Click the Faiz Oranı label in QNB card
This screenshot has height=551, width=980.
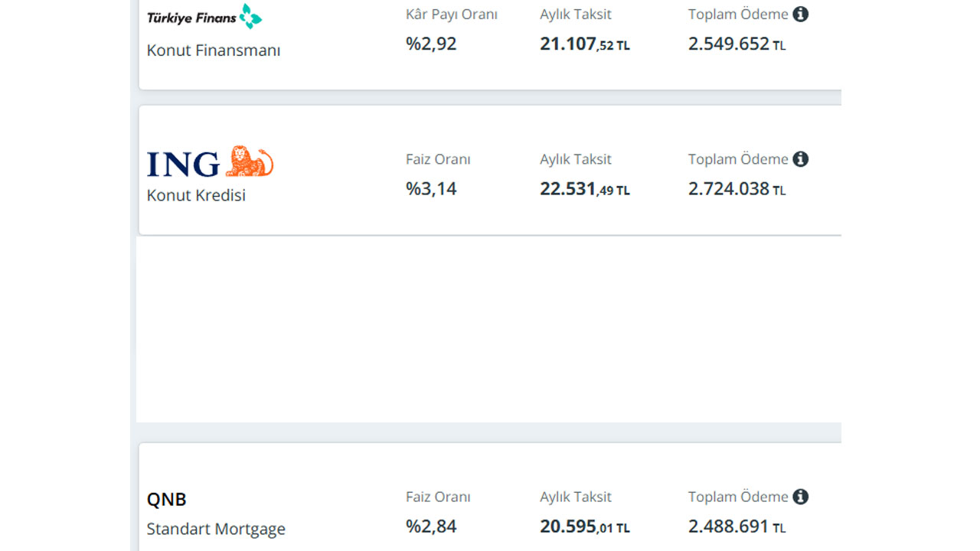(438, 497)
